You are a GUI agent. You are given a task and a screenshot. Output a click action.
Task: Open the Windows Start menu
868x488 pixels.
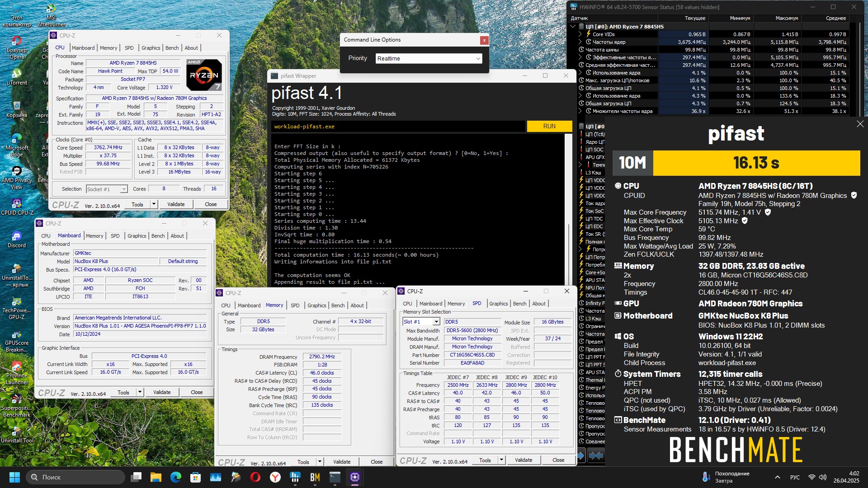click(14, 477)
